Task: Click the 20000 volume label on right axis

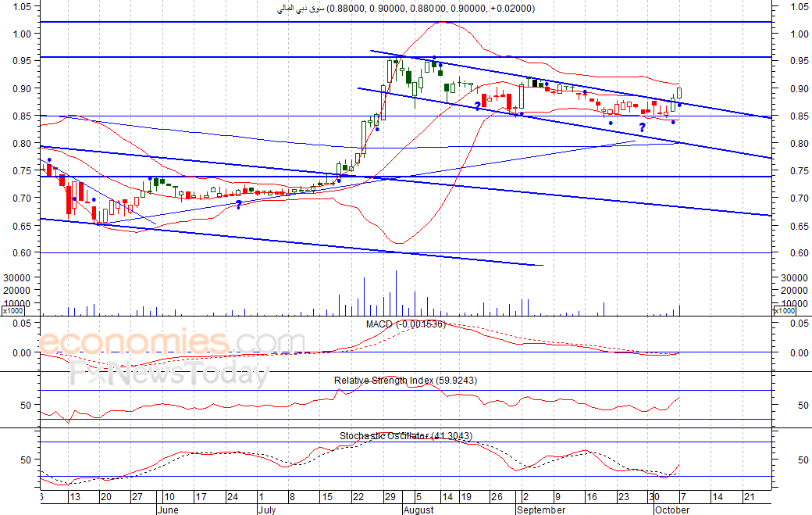Action: point(794,291)
